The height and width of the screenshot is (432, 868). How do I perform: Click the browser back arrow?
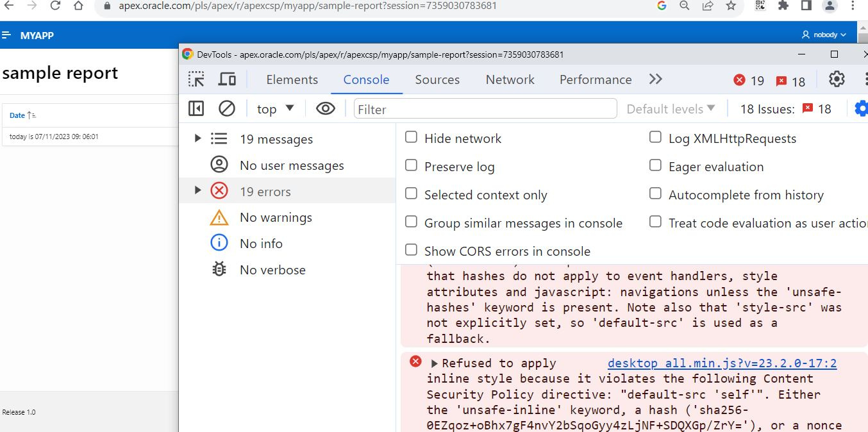coord(9,6)
